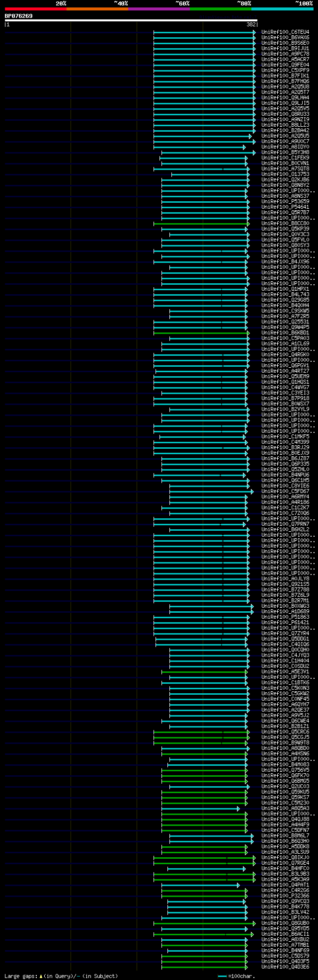318x980 pixels.
Task: Click the UniRef100_Q2KJB6 label
Action: (x=285, y=180)
